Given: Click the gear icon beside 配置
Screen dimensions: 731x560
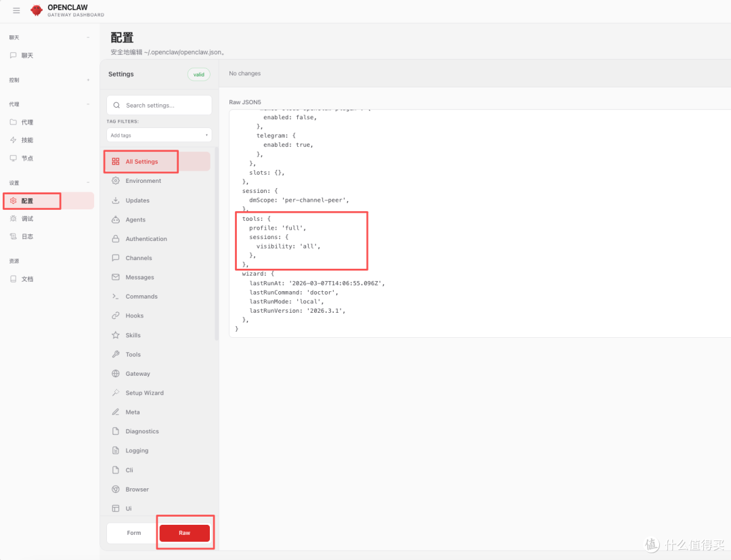Looking at the screenshot, I should pyautogui.click(x=13, y=200).
